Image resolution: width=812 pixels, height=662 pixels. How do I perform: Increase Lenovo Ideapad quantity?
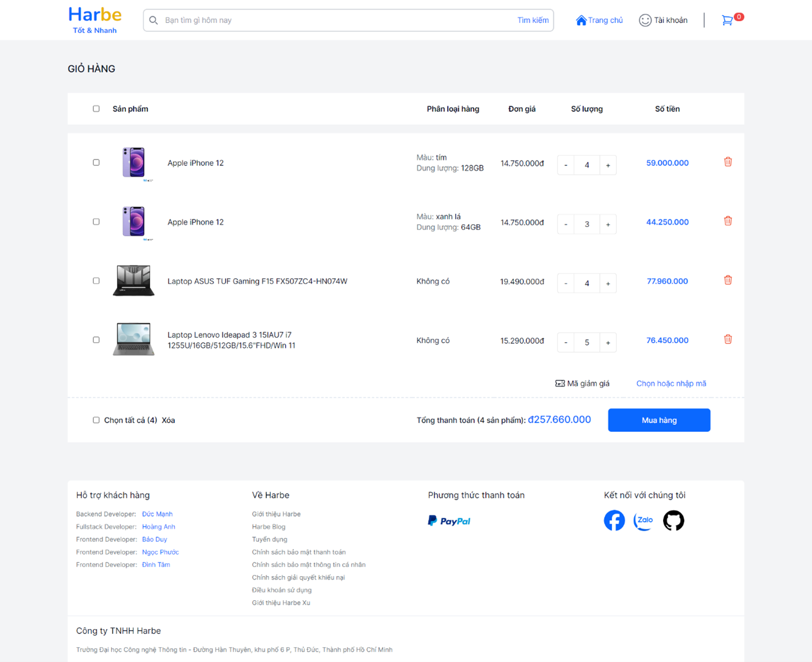click(x=608, y=342)
